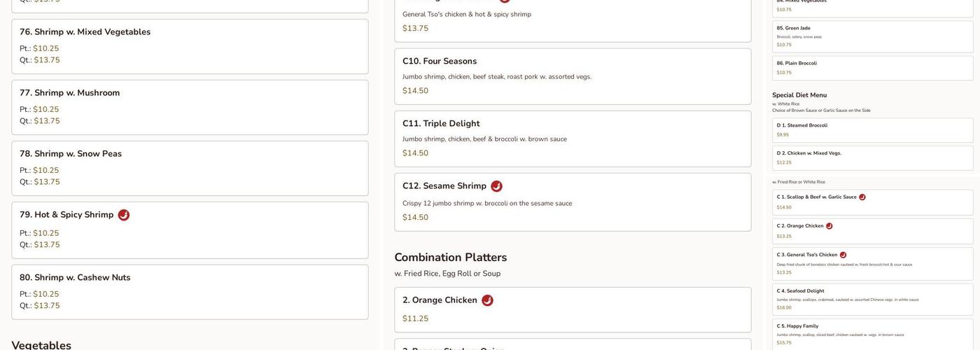Open C 5. Happy Family sidebar item
This screenshot has height=350, width=980.
(873, 335)
